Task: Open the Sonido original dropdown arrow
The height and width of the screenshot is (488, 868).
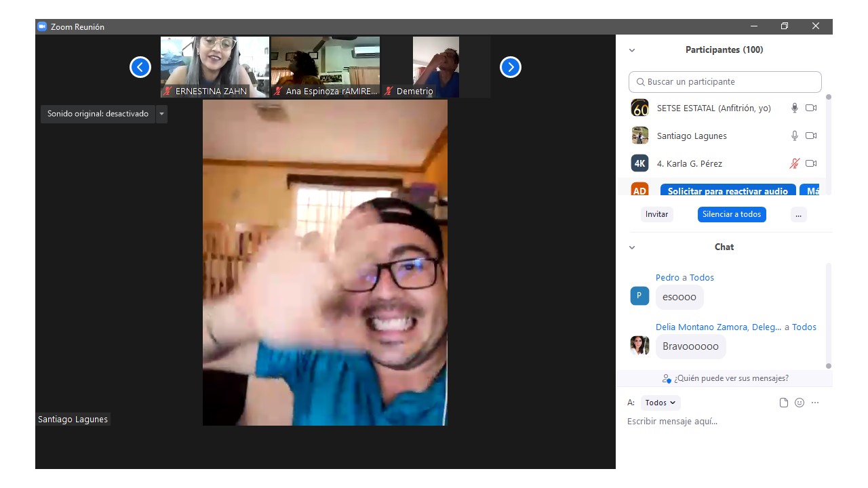Action: pyautogui.click(x=161, y=114)
